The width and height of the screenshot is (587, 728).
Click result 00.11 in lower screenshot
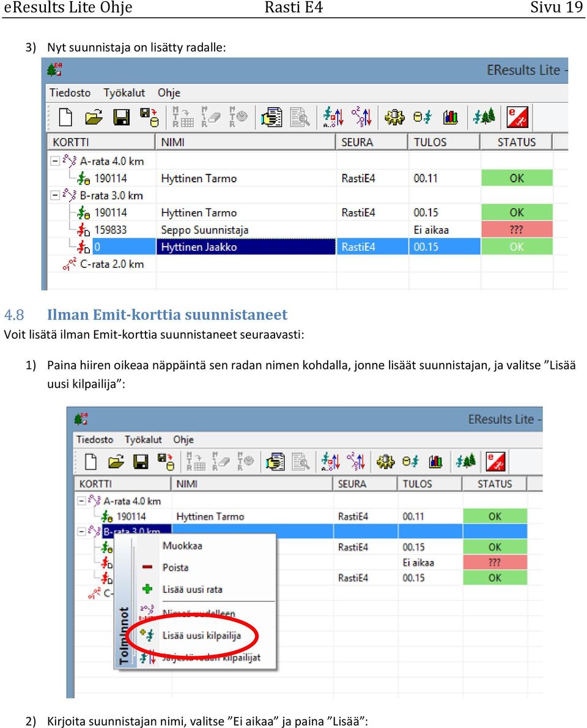(413, 517)
